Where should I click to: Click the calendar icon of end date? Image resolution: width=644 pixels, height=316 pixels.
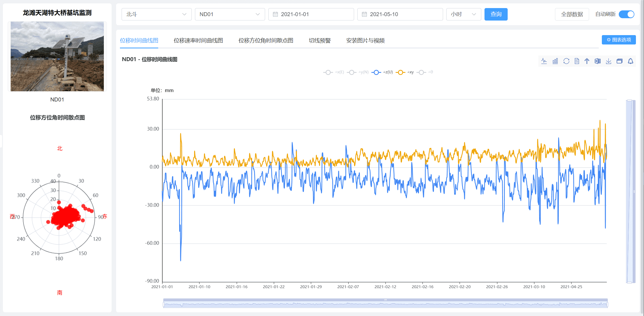[x=364, y=14]
